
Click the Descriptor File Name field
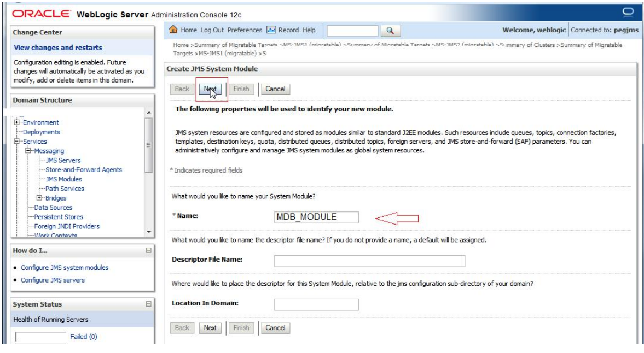point(370,261)
